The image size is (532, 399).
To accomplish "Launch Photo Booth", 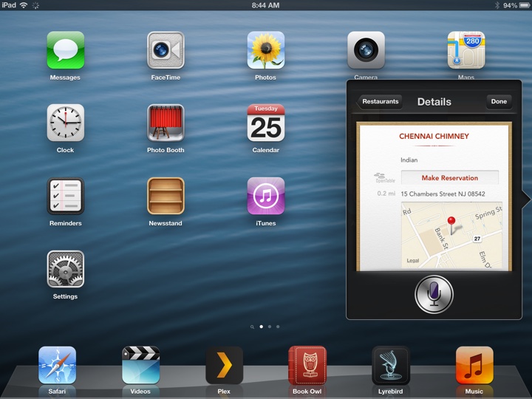I will (x=166, y=123).
